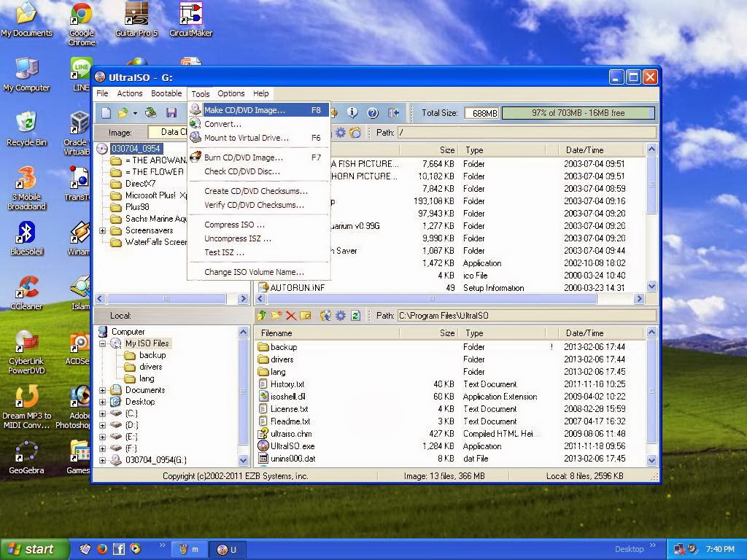Open the dropdown arrow next to Open icon
Screen dimensions: 747x560
point(135,112)
